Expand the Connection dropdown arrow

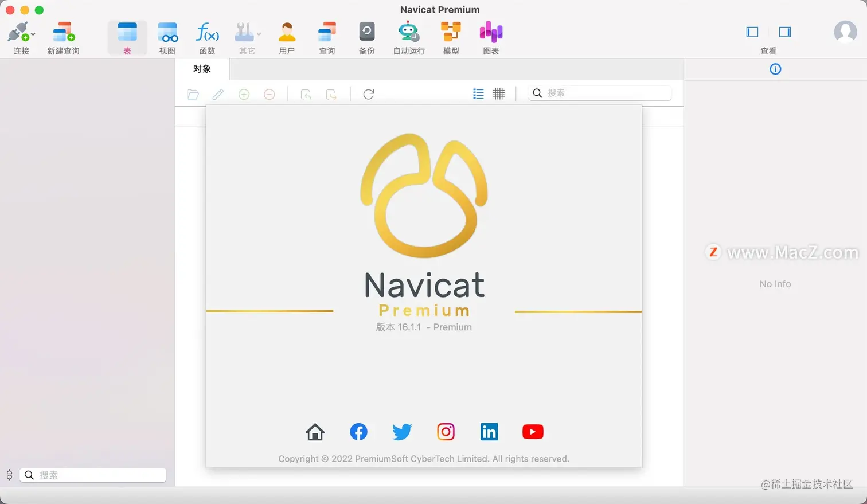coord(33,34)
